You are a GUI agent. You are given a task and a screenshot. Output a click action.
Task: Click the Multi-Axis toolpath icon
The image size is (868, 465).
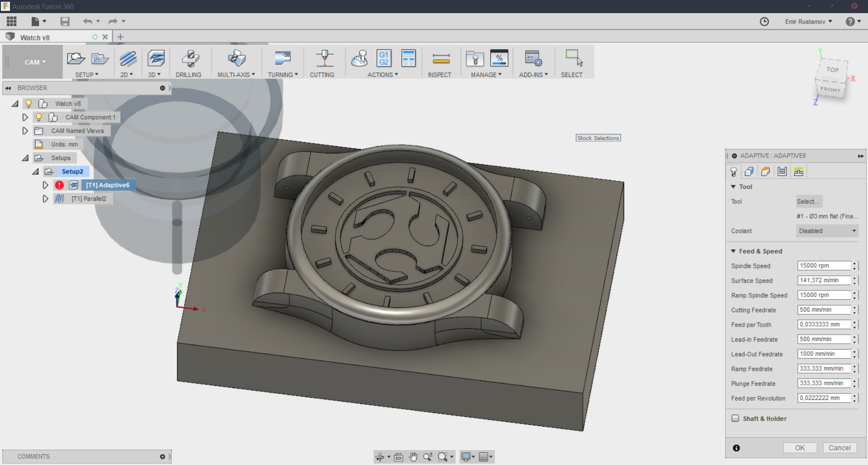coord(237,58)
